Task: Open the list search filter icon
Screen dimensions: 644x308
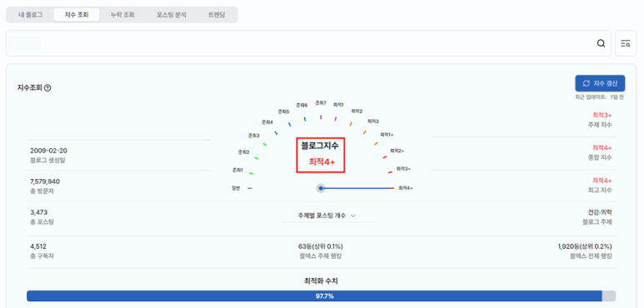Action: (x=626, y=43)
